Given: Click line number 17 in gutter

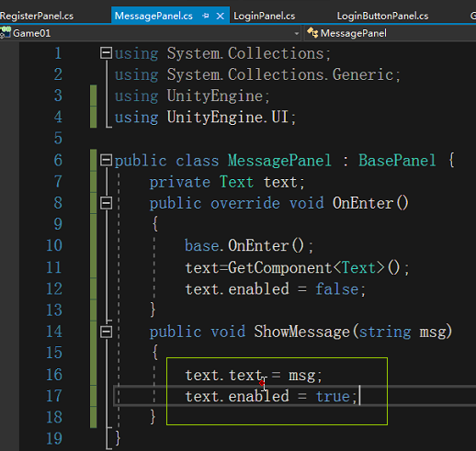Looking at the screenshot, I should click(54, 396).
